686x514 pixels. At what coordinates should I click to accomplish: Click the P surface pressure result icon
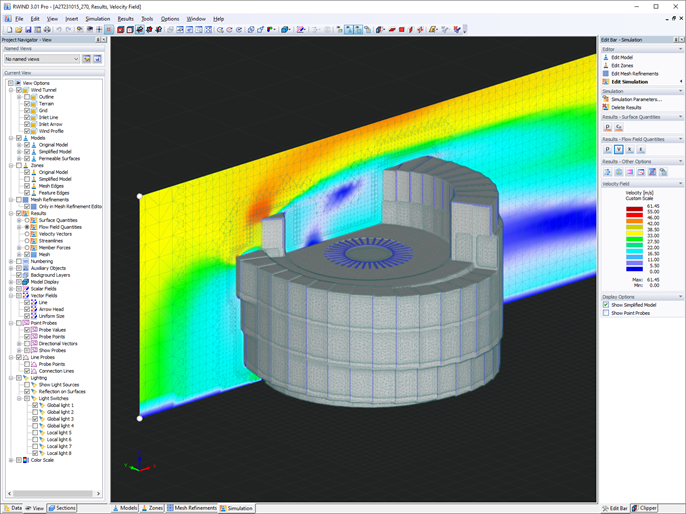tap(607, 127)
